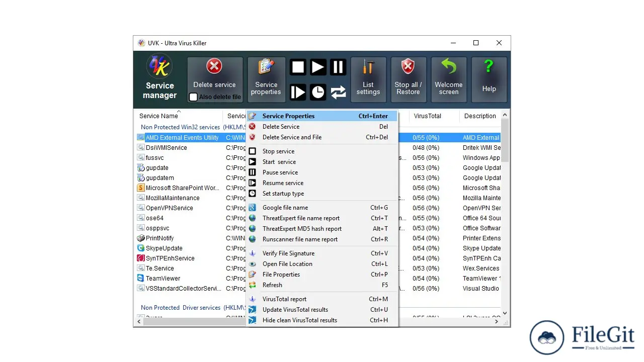
Task: Choose Google file name menu entry
Action: coord(322,208)
